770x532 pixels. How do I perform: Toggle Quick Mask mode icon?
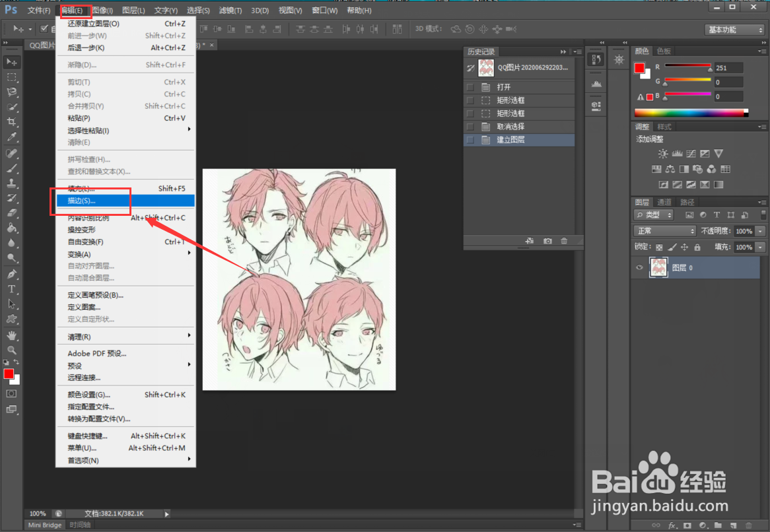pos(11,393)
